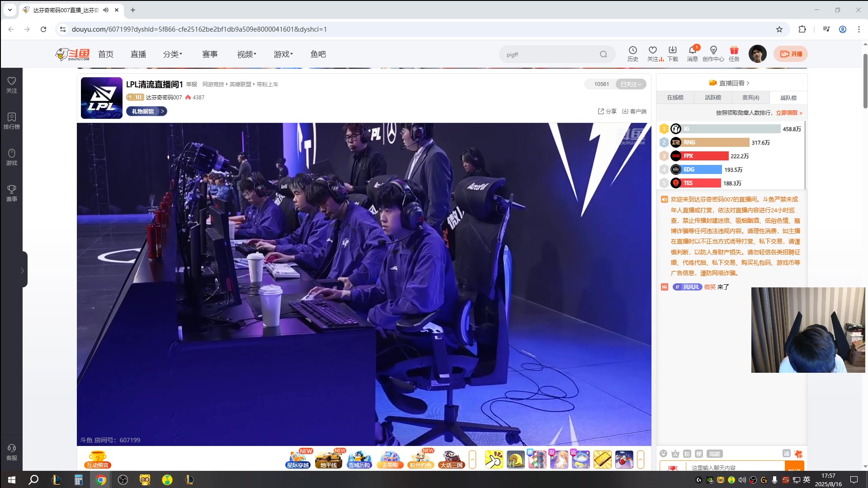Open the 地平线 car activity icon
Screen dimensions: 868x488
[329, 460]
